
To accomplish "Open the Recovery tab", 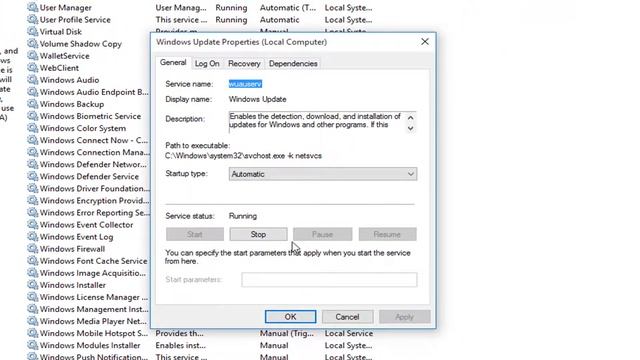I will (x=244, y=64).
